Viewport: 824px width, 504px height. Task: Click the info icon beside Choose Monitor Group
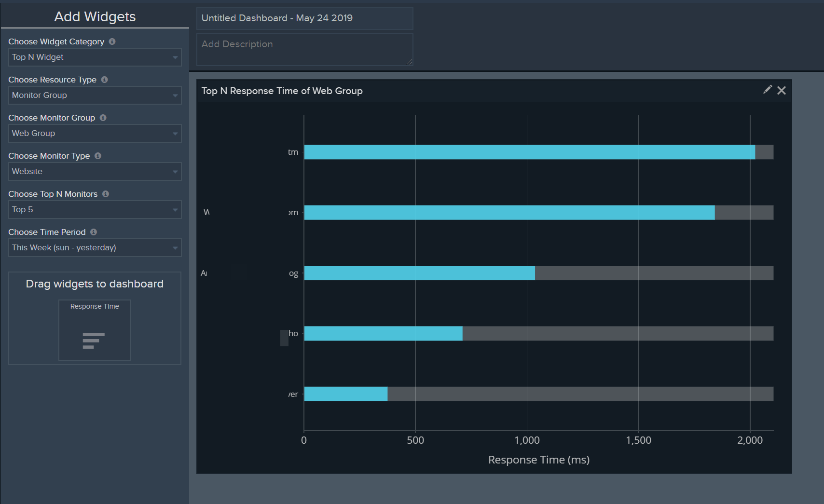[x=103, y=118]
